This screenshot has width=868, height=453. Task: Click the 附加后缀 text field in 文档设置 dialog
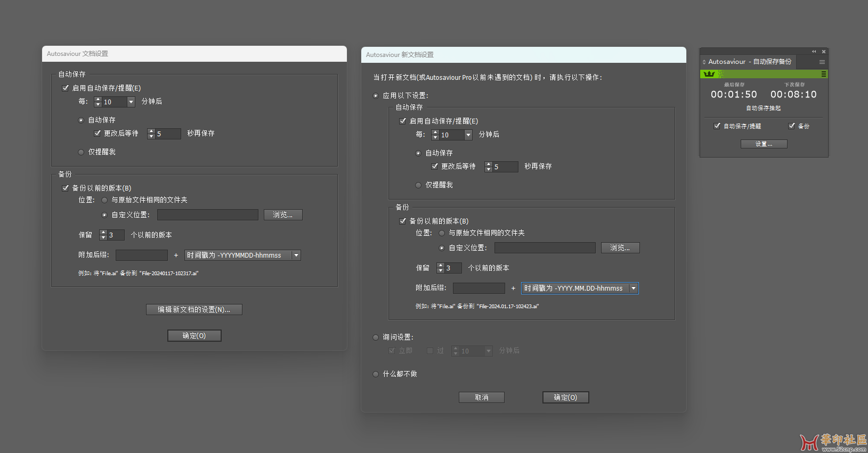[142, 255]
